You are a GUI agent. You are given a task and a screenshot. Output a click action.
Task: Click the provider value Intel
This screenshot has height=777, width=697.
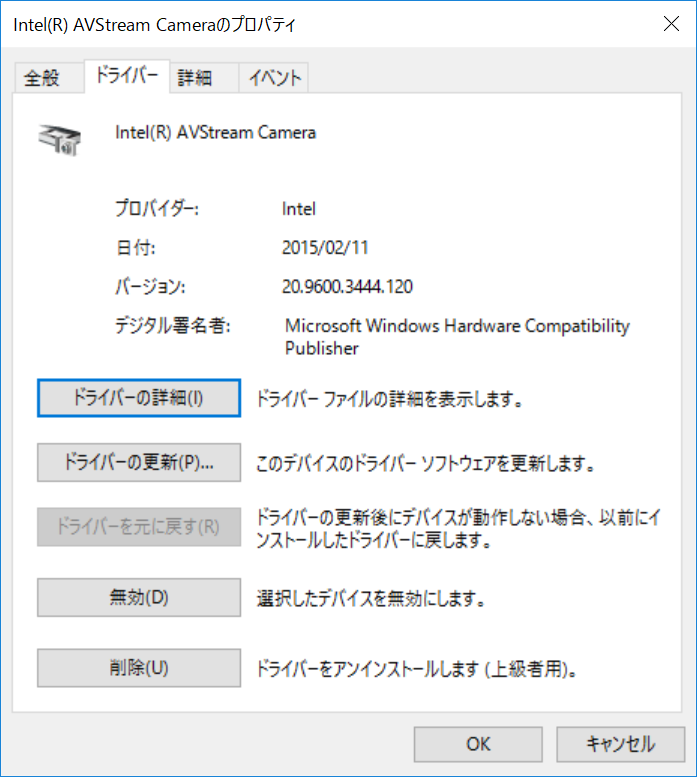[x=299, y=209]
